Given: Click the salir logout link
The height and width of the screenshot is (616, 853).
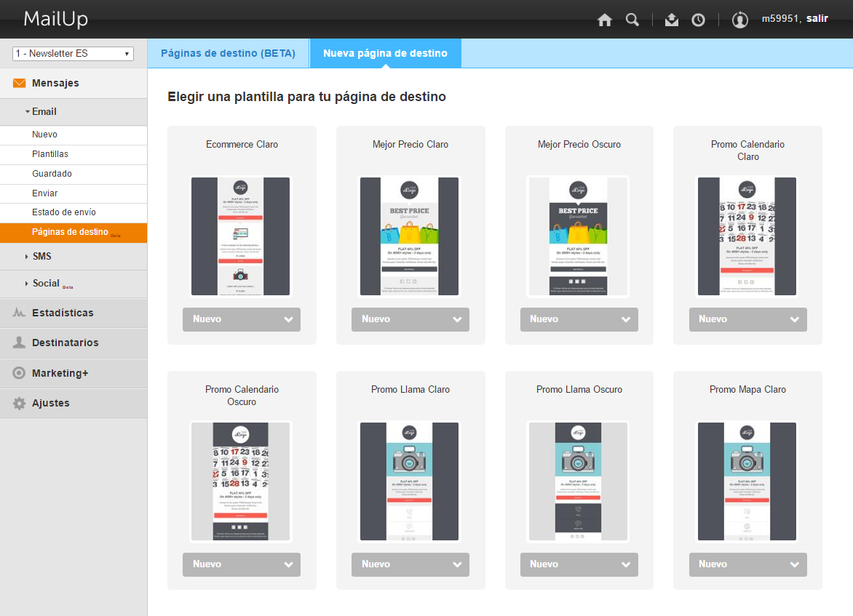Looking at the screenshot, I should (x=817, y=19).
